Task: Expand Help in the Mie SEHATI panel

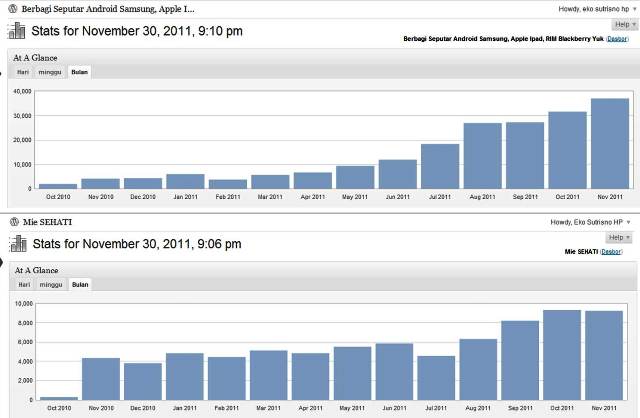Action: point(617,237)
